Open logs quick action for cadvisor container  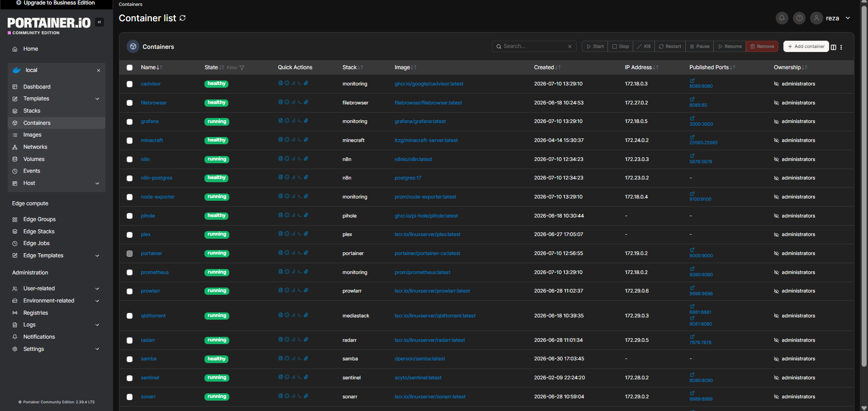tap(280, 83)
